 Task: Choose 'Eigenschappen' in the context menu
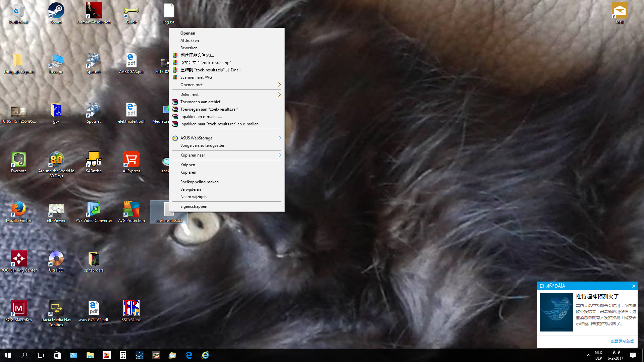click(x=194, y=206)
